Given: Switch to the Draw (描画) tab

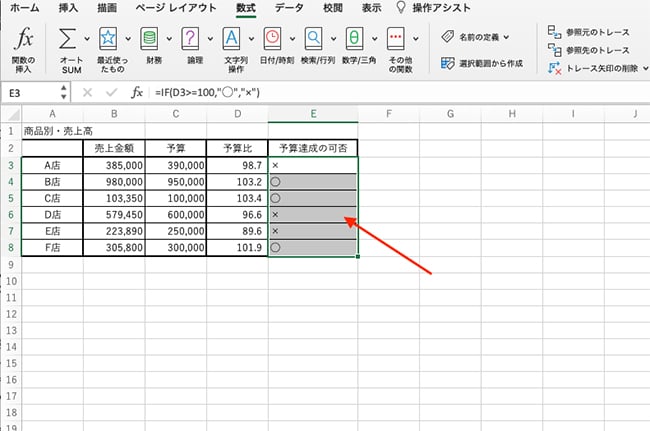Looking at the screenshot, I should click(107, 8).
